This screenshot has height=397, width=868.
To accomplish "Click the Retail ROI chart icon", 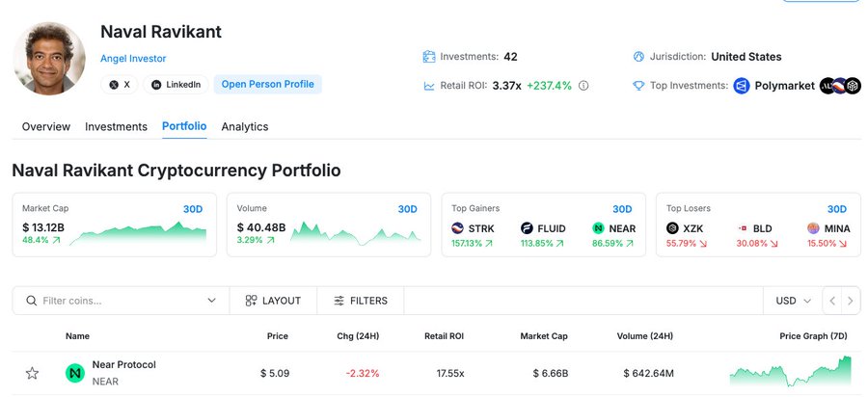I will (x=429, y=86).
